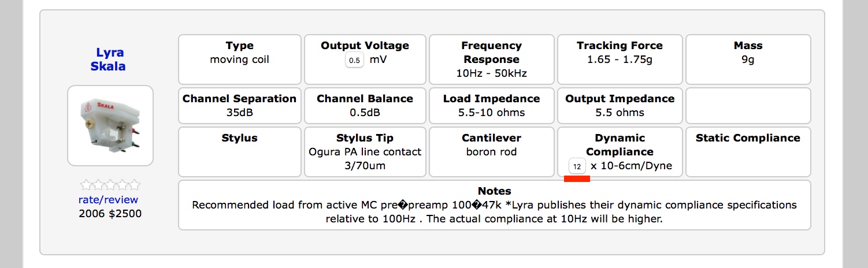Click the Load Impedance cell

click(x=491, y=106)
